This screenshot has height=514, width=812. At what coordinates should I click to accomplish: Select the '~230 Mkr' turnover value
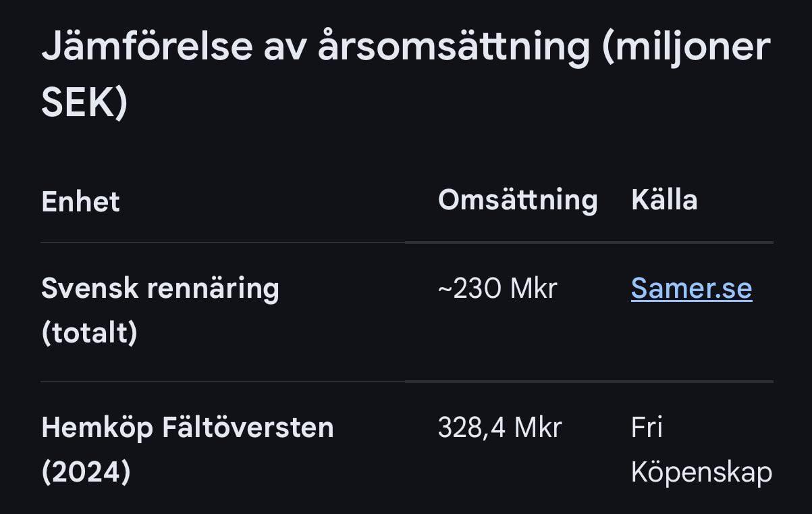[x=497, y=289]
